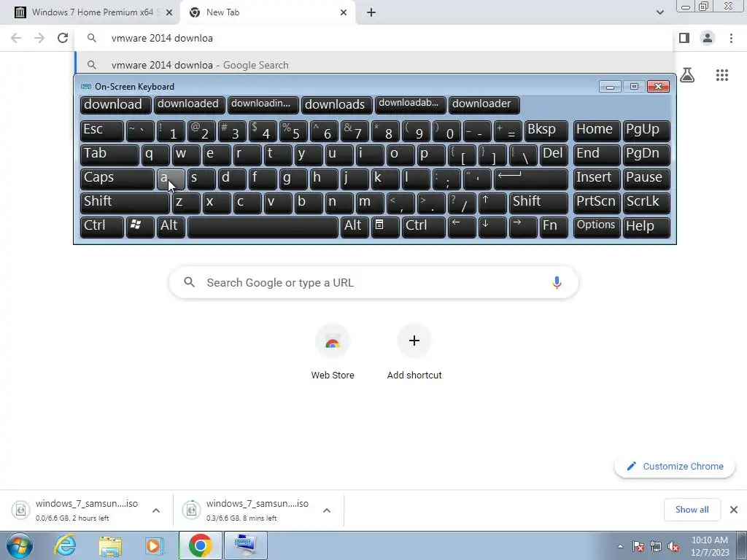Screen dimensions: 747x560
Task: Choose the 'downloader' word prediction
Action: tap(484, 105)
